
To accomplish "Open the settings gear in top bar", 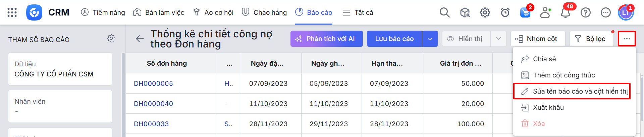I will point(485,12).
